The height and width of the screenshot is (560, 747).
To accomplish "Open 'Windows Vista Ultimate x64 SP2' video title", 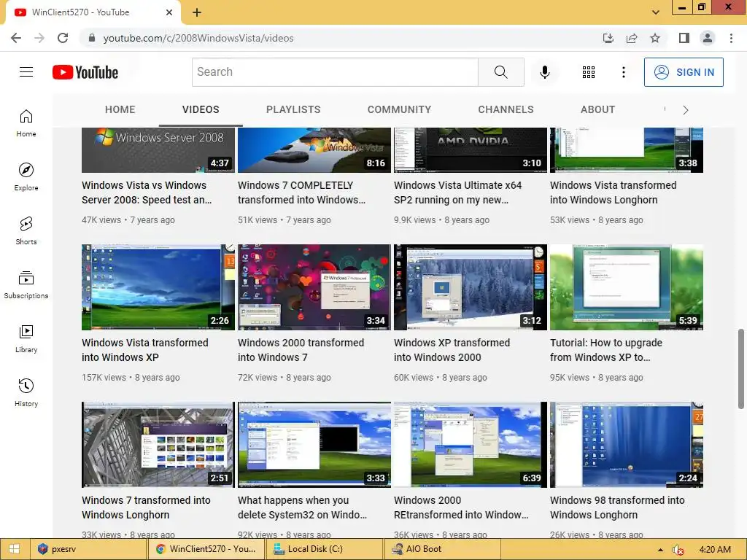I will pyautogui.click(x=458, y=192).
